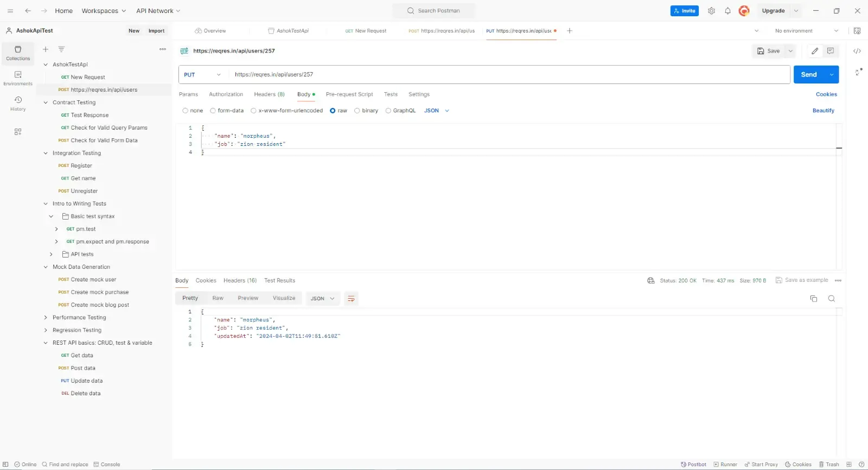Click the notifications bell icon

tap(727, 11)
